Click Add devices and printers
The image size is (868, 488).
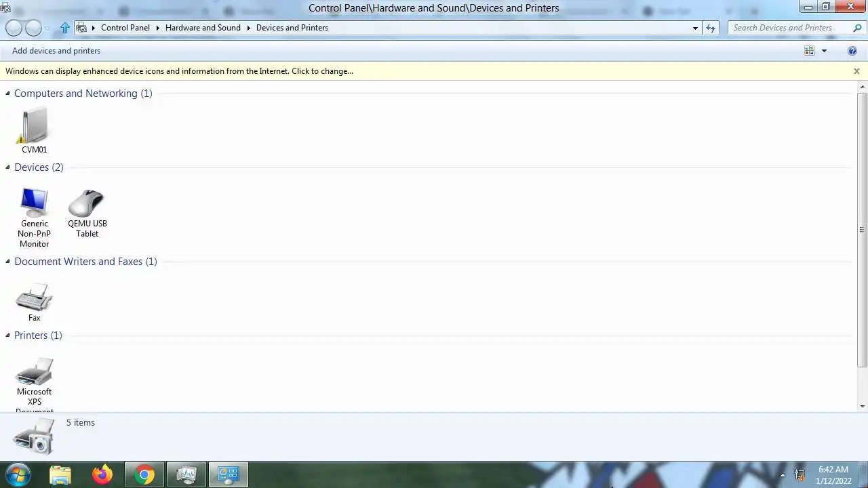56,51
